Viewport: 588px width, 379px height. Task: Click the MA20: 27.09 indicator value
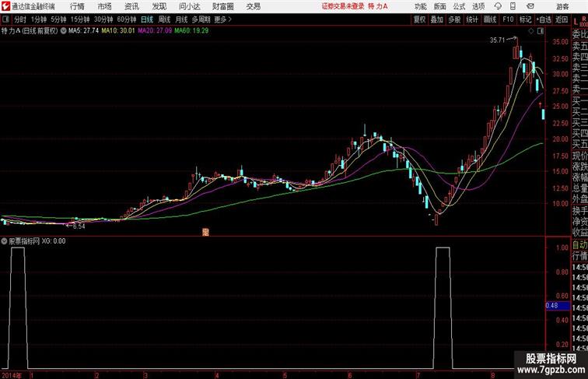click(155, 31)
